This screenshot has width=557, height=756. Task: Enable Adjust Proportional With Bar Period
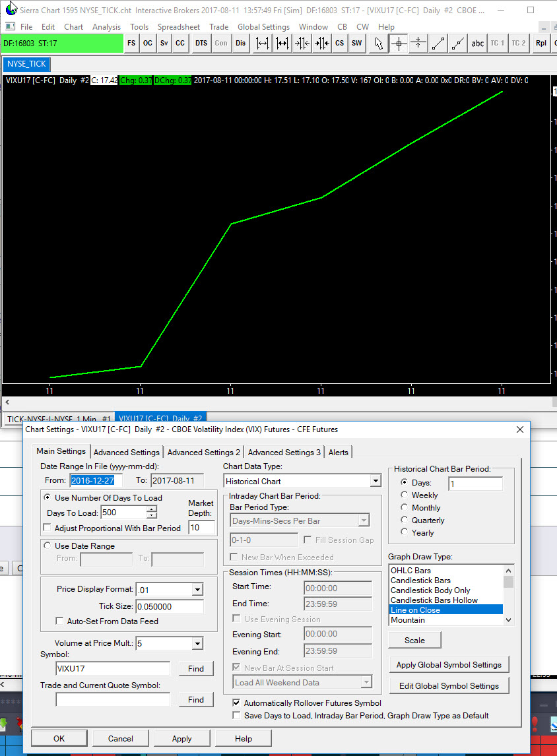[47, 528]
